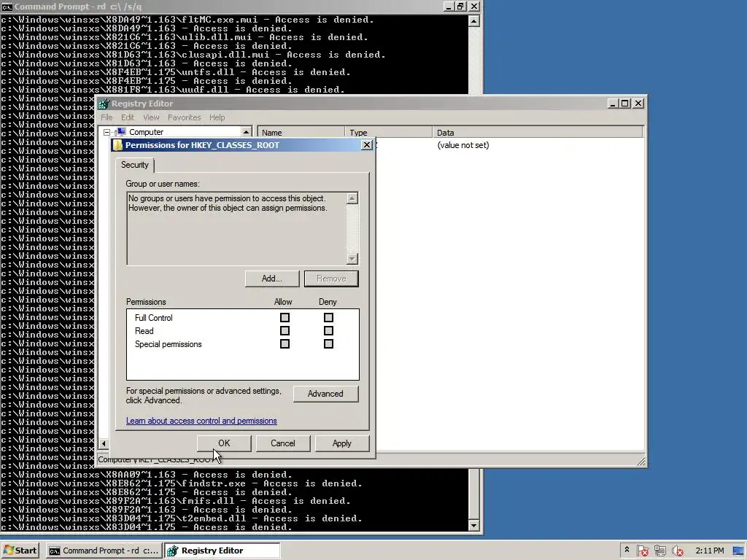Open the Favorites menu in Registry Editor
The height and width of the screenshot is (560, 747).
coord(184,117)
